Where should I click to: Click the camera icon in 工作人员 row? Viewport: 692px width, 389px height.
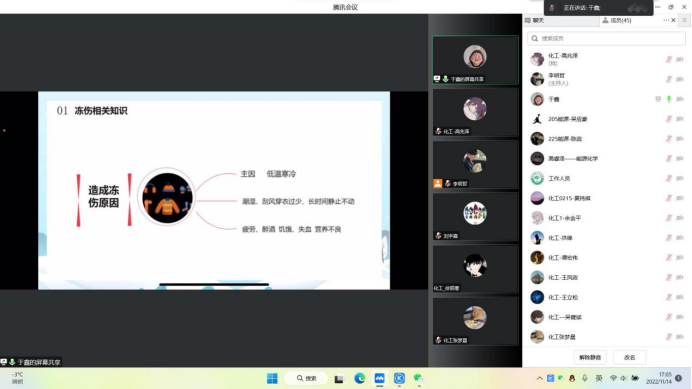tap(680, 178)
